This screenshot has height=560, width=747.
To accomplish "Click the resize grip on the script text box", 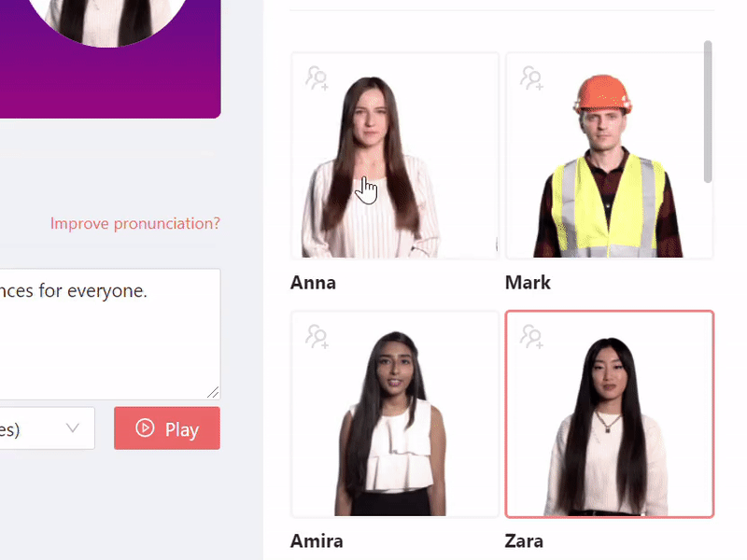I will point(213,392).
